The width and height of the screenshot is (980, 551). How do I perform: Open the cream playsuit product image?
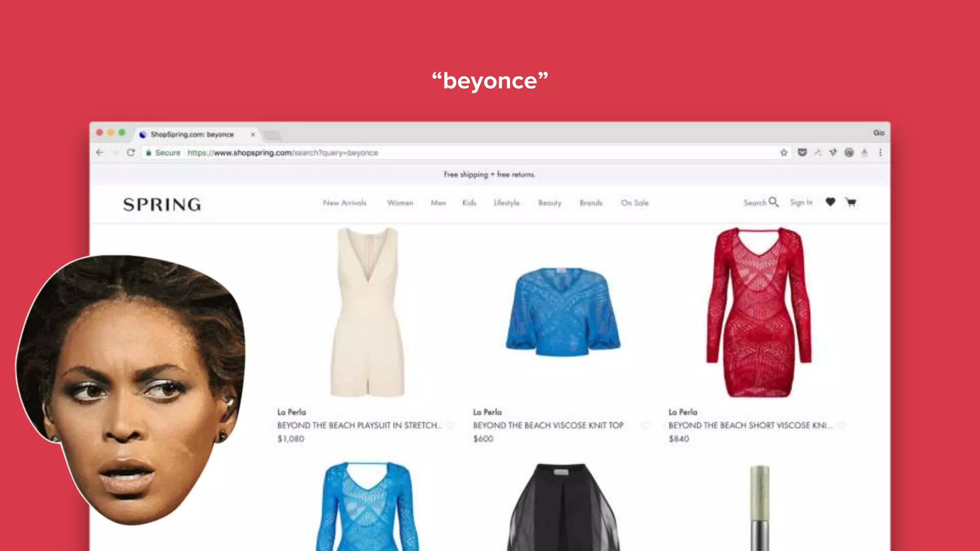(367, 312)
